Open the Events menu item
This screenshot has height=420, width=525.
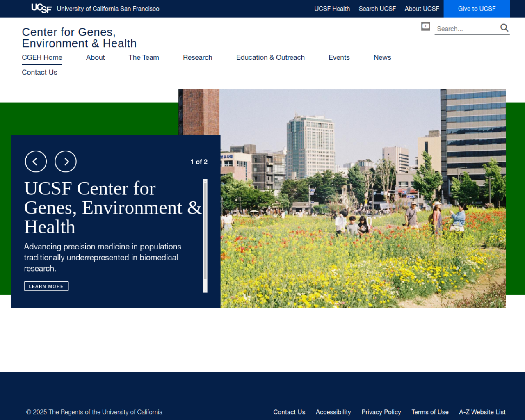tap(339, 57)
